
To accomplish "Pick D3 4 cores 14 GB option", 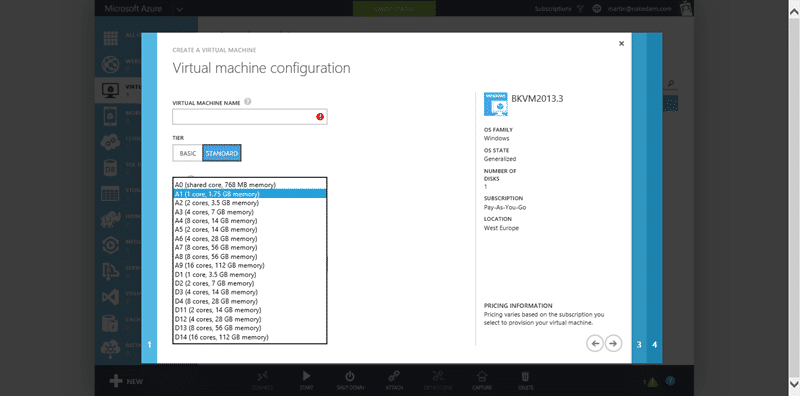I will (x=249, y=292).
